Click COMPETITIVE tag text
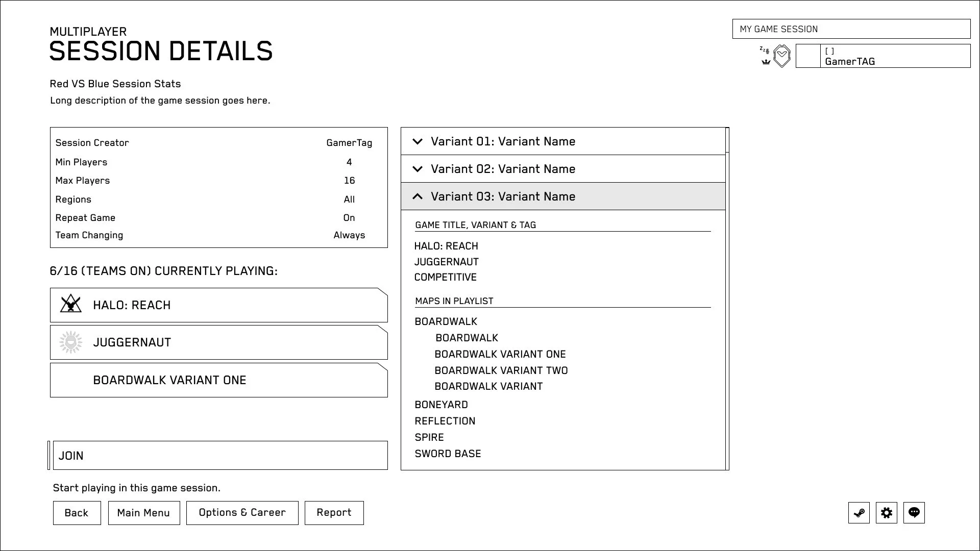 446,277
